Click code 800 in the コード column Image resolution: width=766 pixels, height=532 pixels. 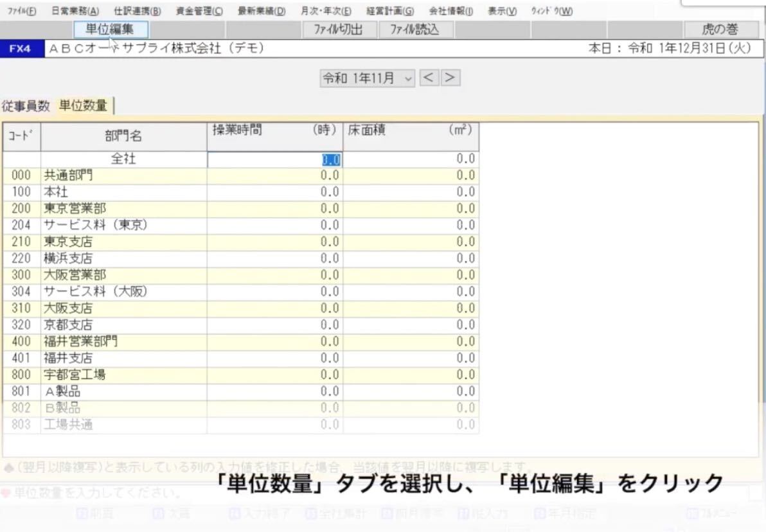point(21,375)
